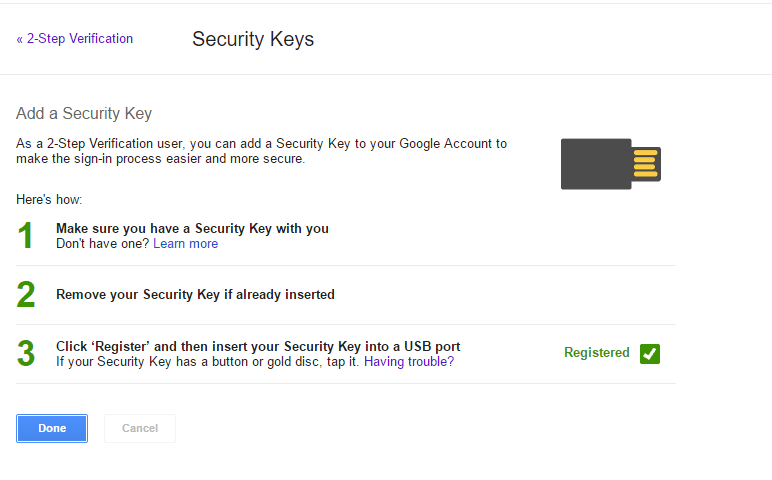Click the blue Done button

[x=52, y=428]
